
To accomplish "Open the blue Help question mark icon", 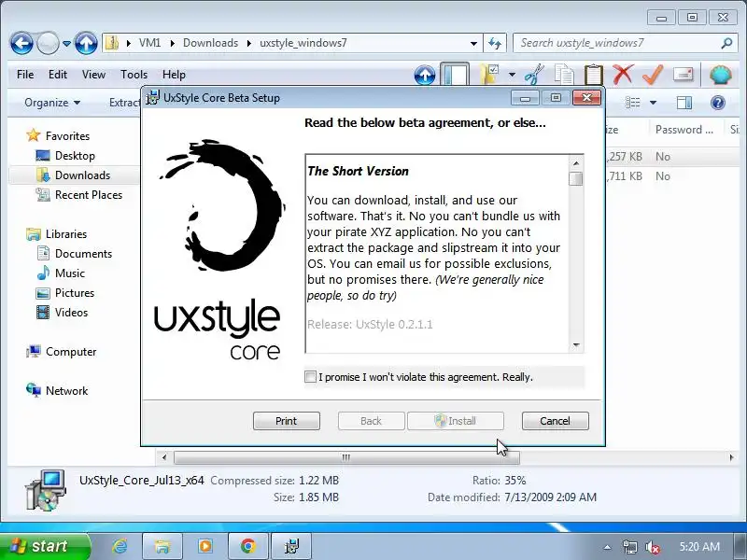I will [x=717, y=103].
